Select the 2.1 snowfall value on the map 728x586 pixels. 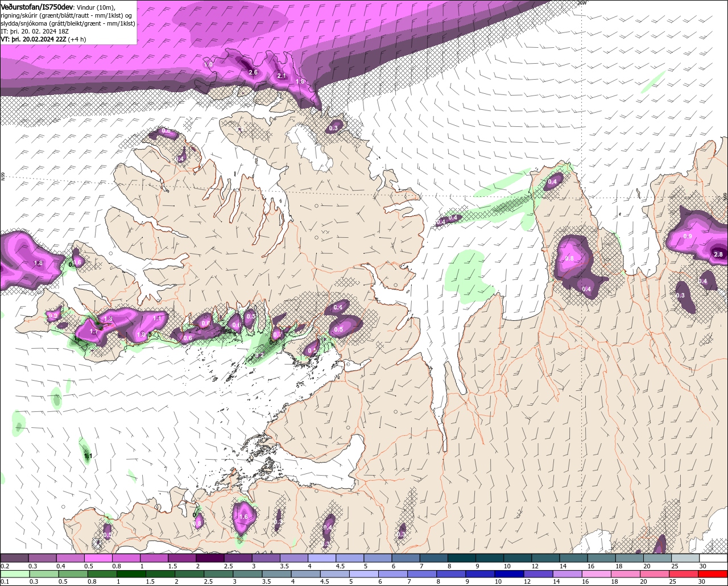(281, 76)
